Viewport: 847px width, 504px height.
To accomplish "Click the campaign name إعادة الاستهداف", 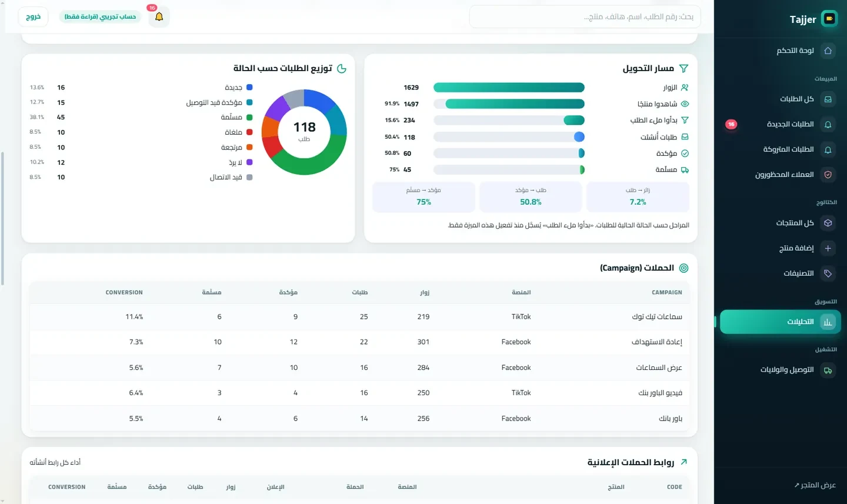I will [657, 342].
